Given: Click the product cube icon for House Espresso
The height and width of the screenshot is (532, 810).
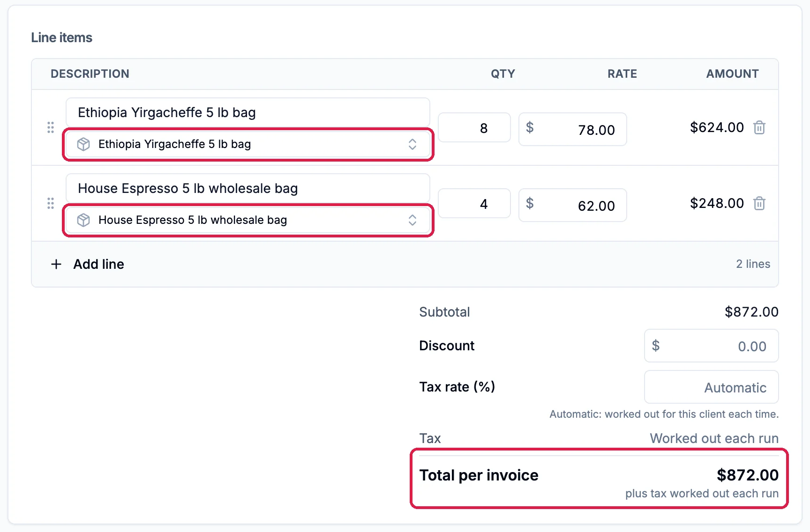Looking at the screenshot, I should coord(83,220).
